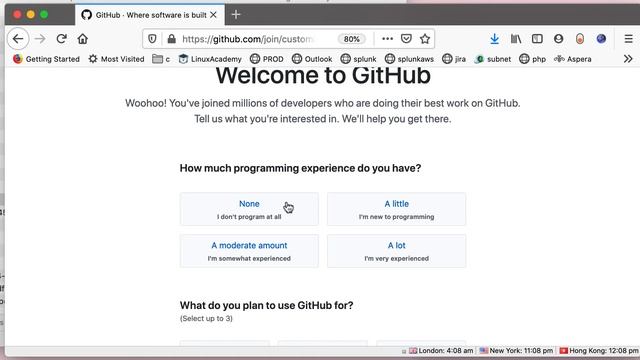Click New York time in status bar
This screenshot has width=640, height=360.
[x=516, y=351]
